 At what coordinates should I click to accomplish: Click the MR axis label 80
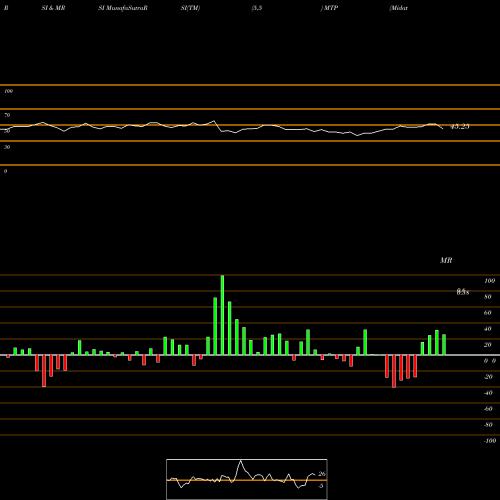488,297
